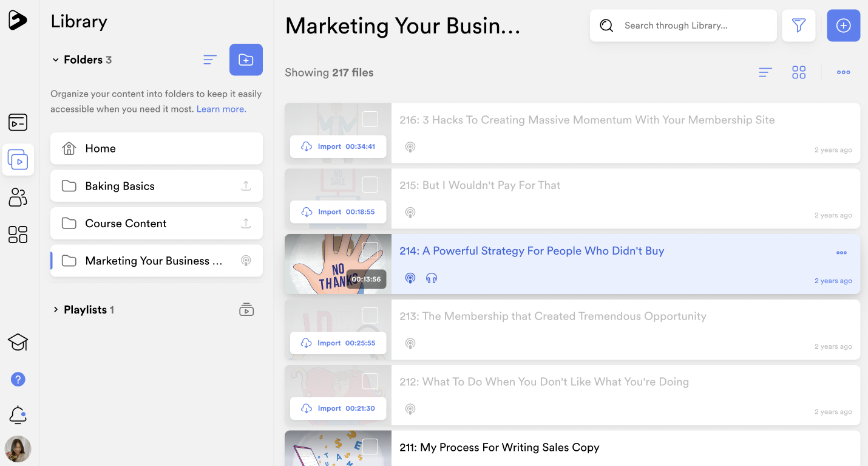The image size is (868, 466).
Task: Click the Search through Library field
Action: [683, 26]
